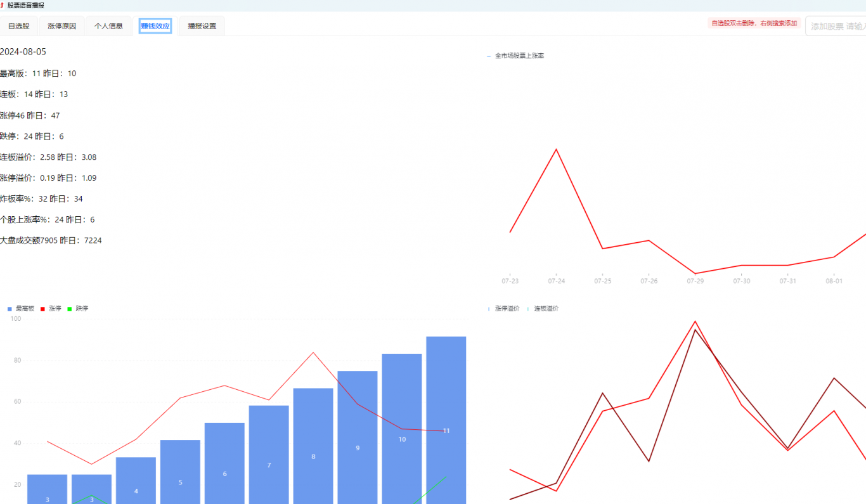Viewport: 866px width, 504px height.
Task: Click the bar labeled 4
Action: click(136, 481)
